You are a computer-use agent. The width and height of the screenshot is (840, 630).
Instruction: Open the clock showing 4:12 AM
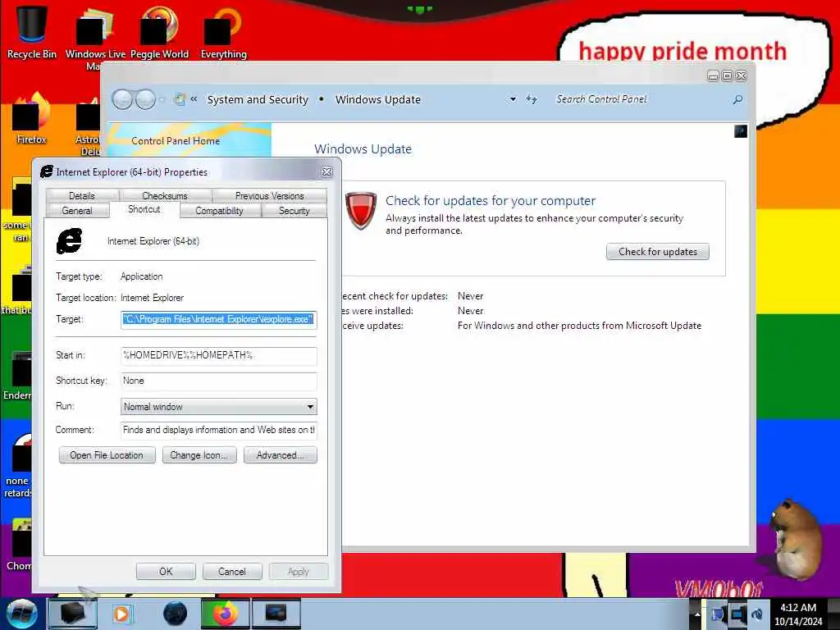coord(797,614)
